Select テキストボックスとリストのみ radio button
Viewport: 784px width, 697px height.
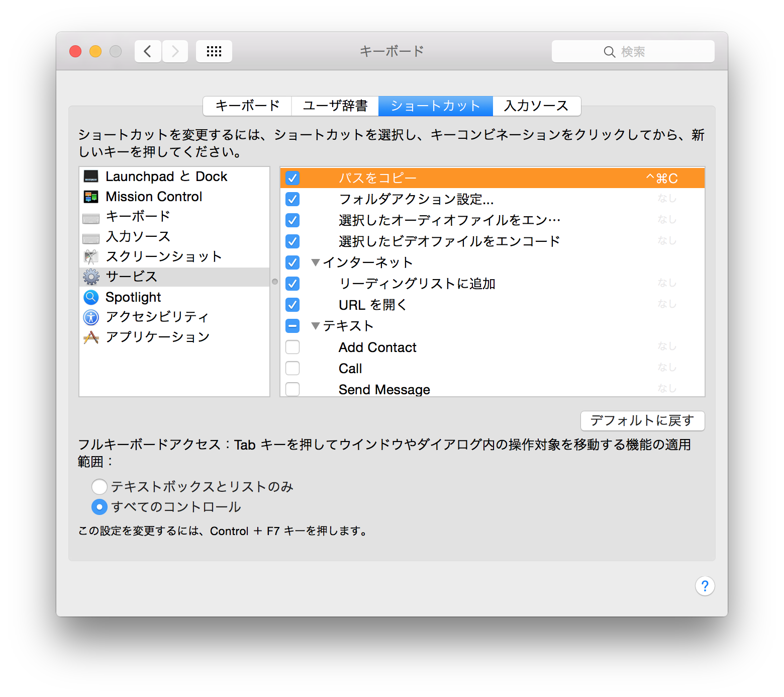pos(100,486)
